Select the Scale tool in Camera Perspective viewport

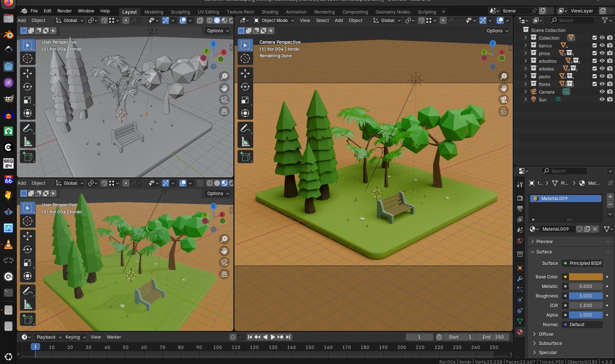pos(245,100)
